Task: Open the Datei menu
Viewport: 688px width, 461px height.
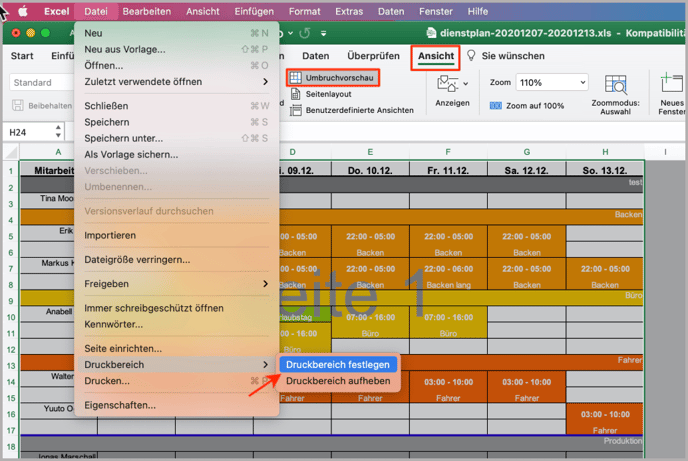Action: pos(96,11)
